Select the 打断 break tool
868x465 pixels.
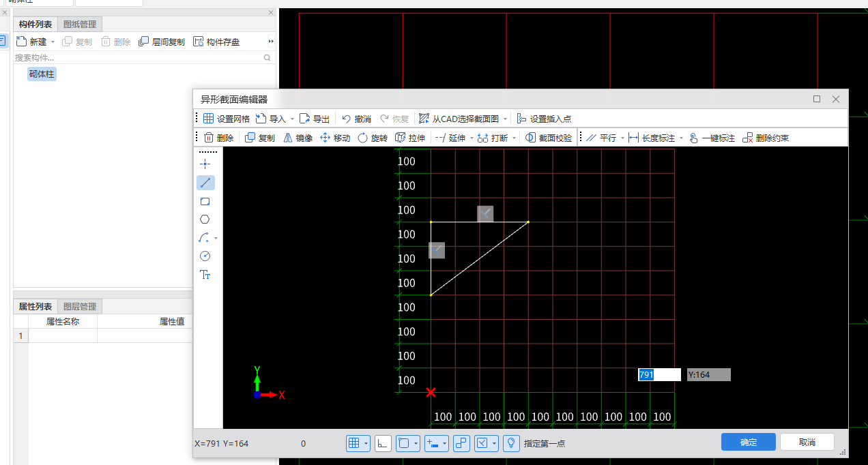493,138
